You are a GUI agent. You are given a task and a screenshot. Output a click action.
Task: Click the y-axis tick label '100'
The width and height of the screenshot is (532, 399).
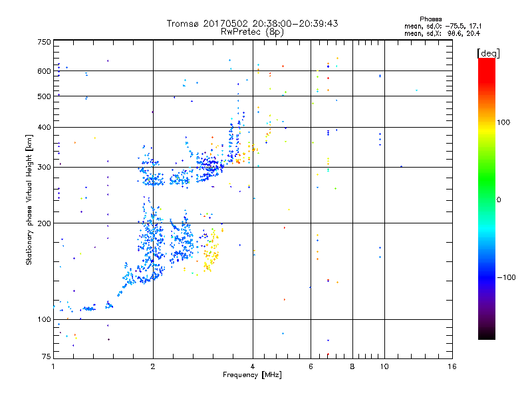(44, 319)
